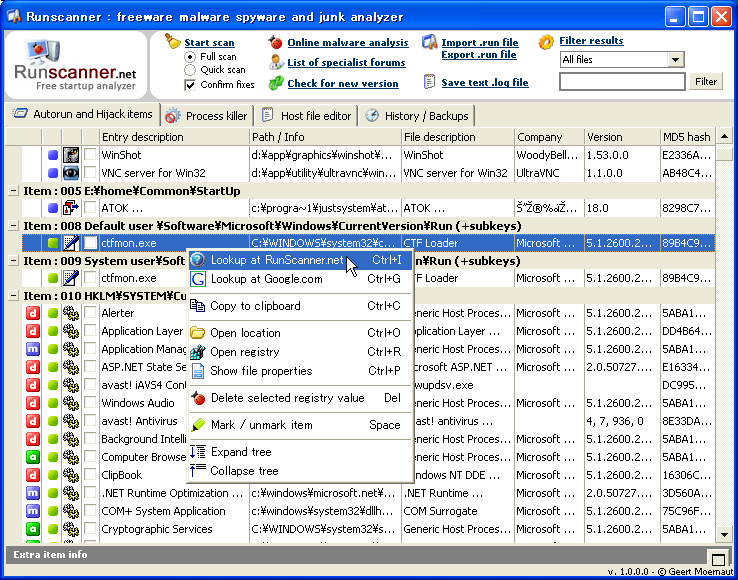Choose Show file properties menu entry

[300, 371]
